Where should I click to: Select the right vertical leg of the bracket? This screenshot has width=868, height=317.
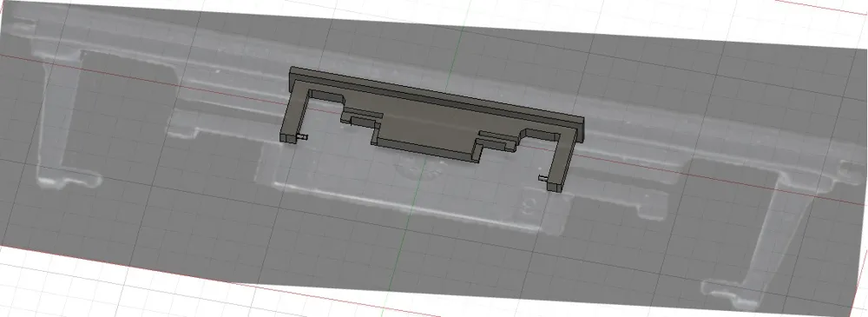click(x=562, y=161)
